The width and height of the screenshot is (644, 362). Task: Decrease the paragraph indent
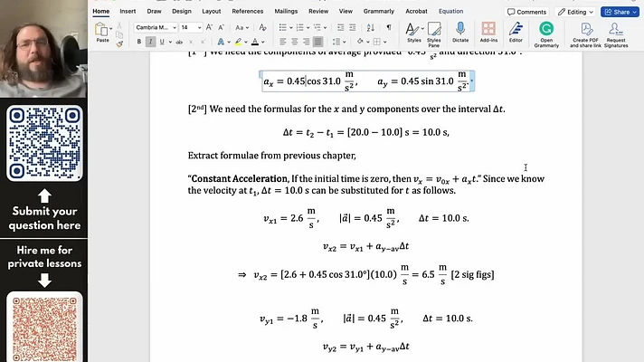click(x=340, y=27)
